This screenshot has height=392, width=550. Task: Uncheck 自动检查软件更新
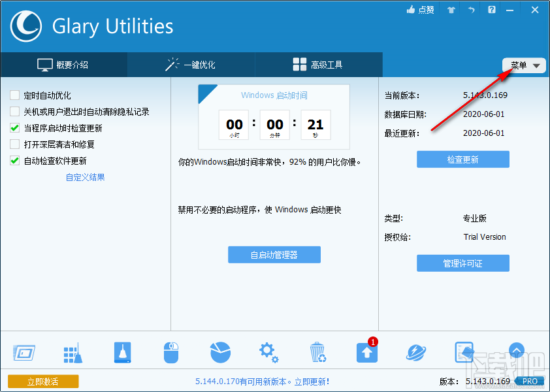[x=14, y=161]
